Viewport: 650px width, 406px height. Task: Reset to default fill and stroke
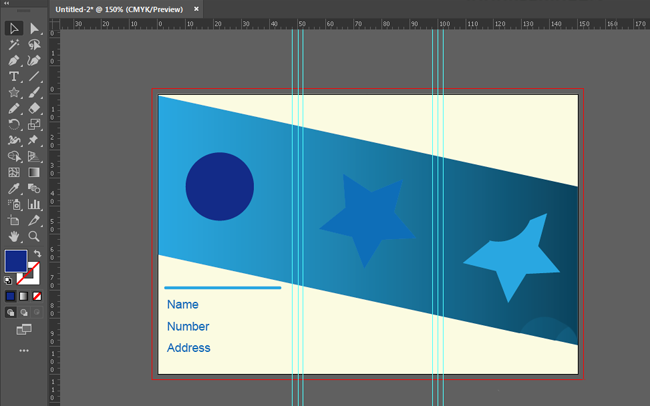(9, 281)
